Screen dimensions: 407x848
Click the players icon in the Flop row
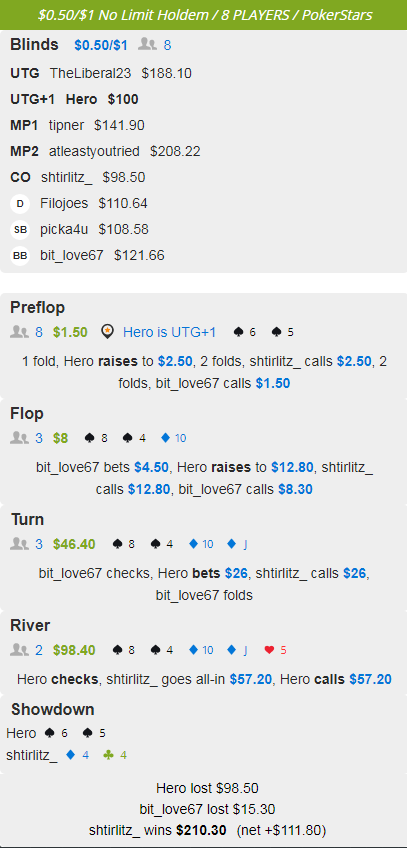click(x=19, y=438)
